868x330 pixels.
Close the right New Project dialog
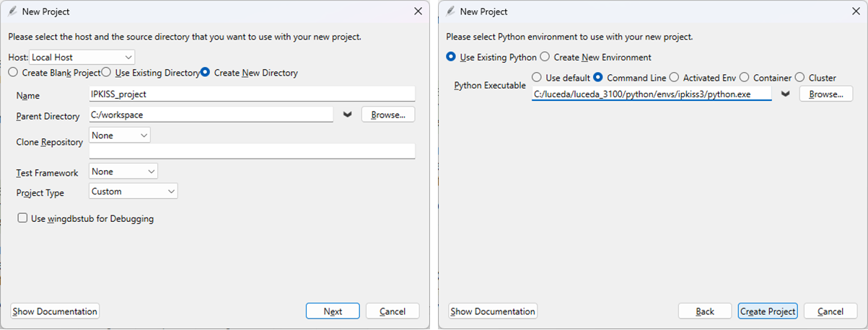click(856, 12)
